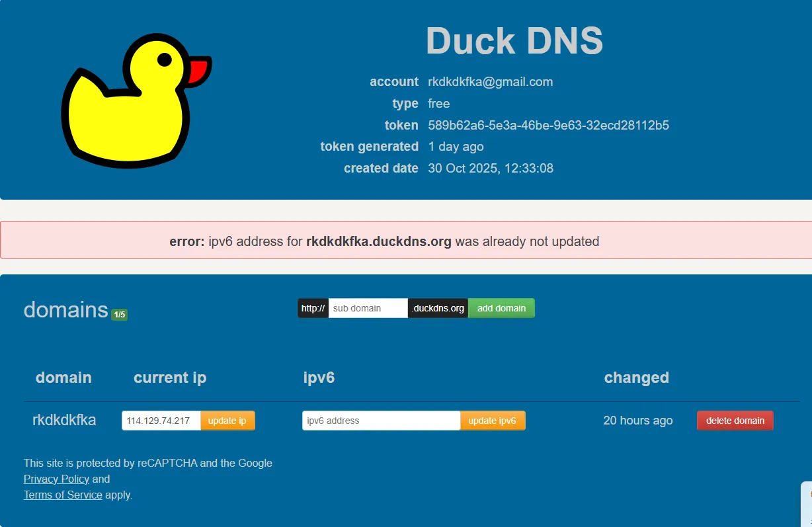Click the ipv6 address input field
This screenshot has height=527, width=812.
382,421
